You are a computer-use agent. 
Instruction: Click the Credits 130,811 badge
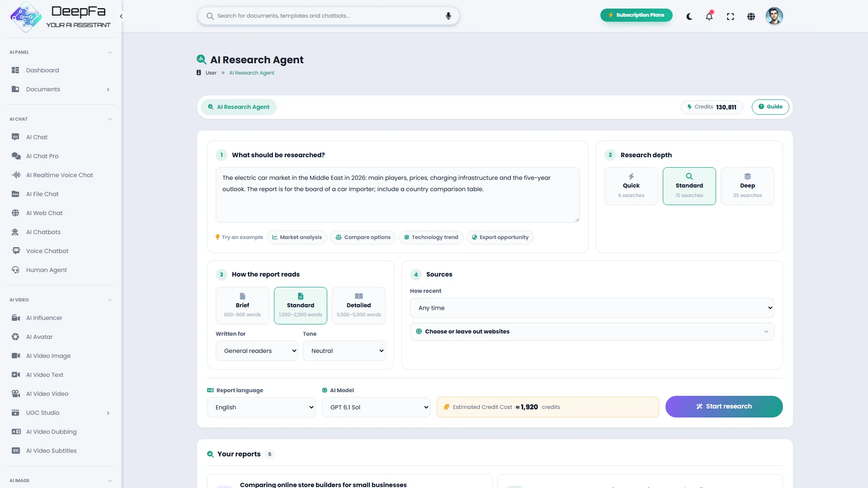(x=712, y=107)
